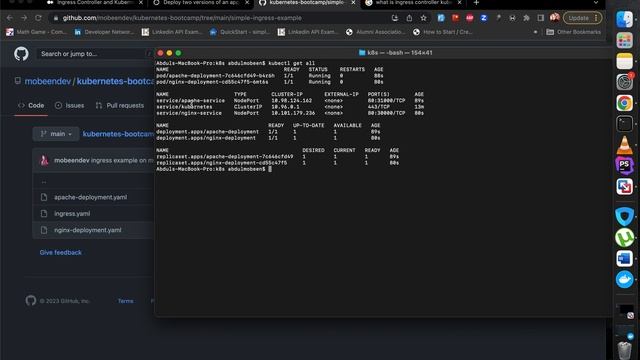Launch uTorrent from the Dock
This screenshot has width=640, height=360.
pyautogui.click(x=624, y=238)
